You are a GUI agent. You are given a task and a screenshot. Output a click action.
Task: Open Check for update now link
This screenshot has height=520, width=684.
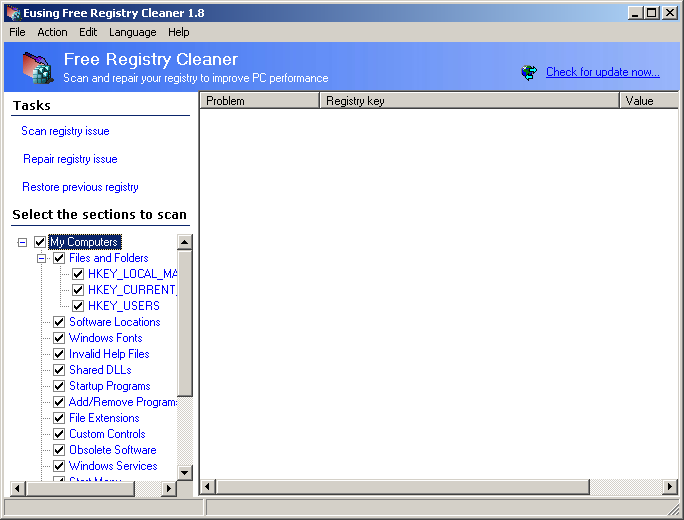(x=602, y=72)
